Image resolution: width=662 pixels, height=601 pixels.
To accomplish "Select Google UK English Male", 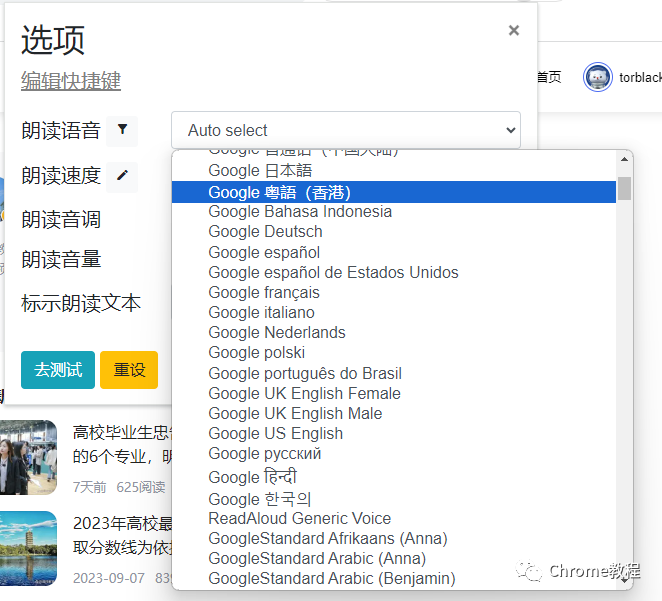I will point(394,413).
